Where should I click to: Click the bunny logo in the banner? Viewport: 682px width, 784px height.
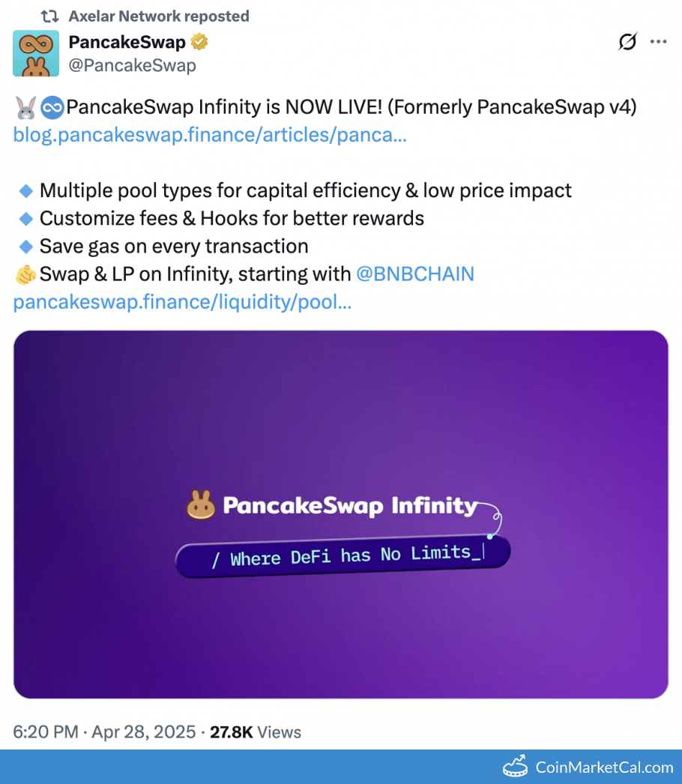point(201,506)
